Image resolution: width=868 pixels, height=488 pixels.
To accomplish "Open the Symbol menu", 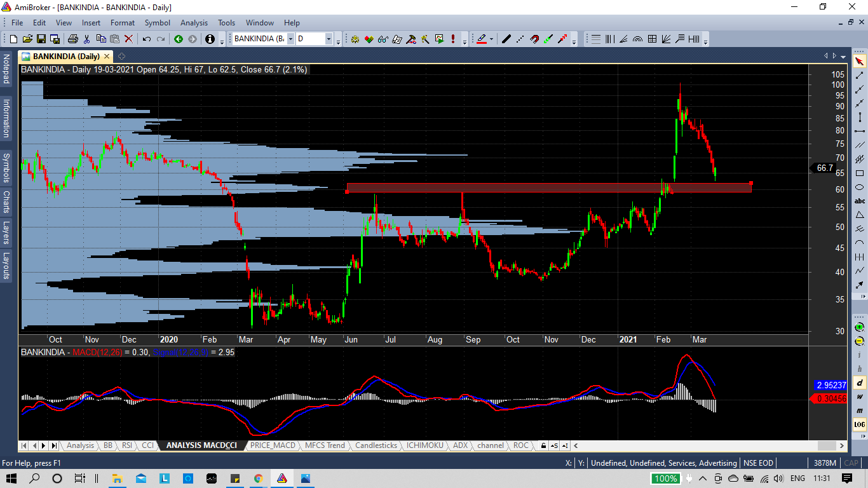I will [158, 23].
